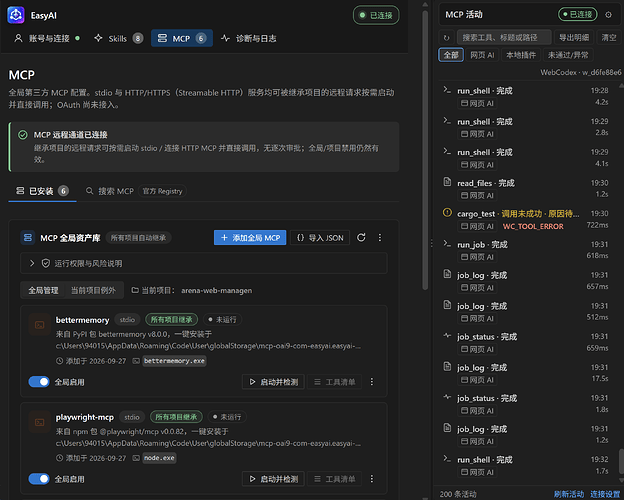Click the main panel scrollbar

pos(425,149)
